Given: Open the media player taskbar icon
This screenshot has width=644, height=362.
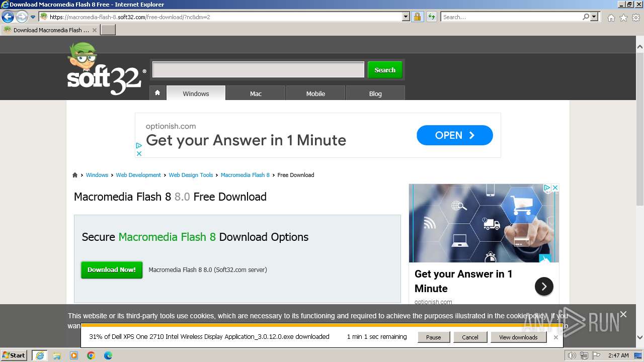Looking at the screenshot, I should (74, 355).
